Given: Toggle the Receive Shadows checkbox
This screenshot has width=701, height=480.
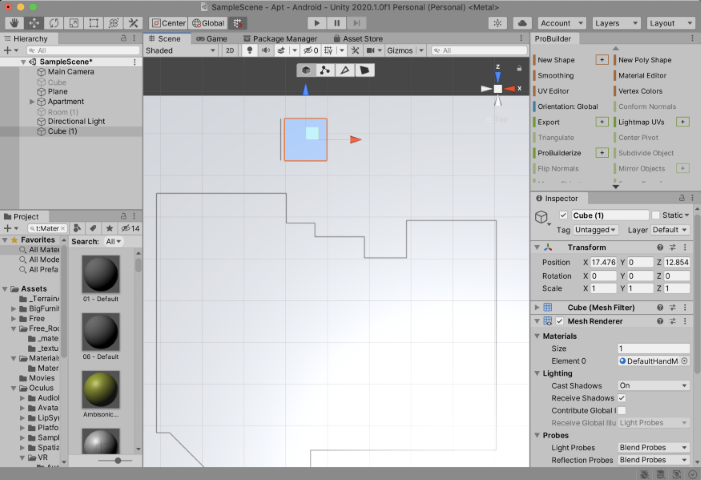Looking at the screenshot, I should pyautogui.click(x=622, y=398).
